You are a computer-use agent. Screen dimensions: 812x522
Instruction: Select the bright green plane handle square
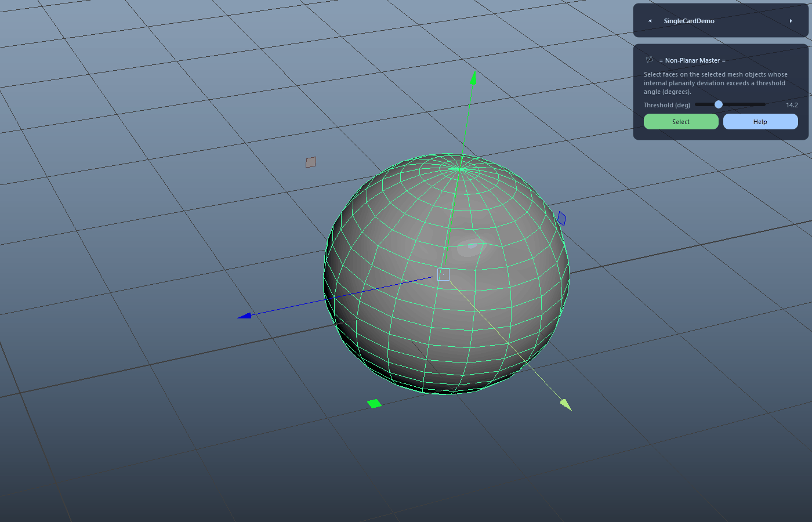tap(375, 404)
